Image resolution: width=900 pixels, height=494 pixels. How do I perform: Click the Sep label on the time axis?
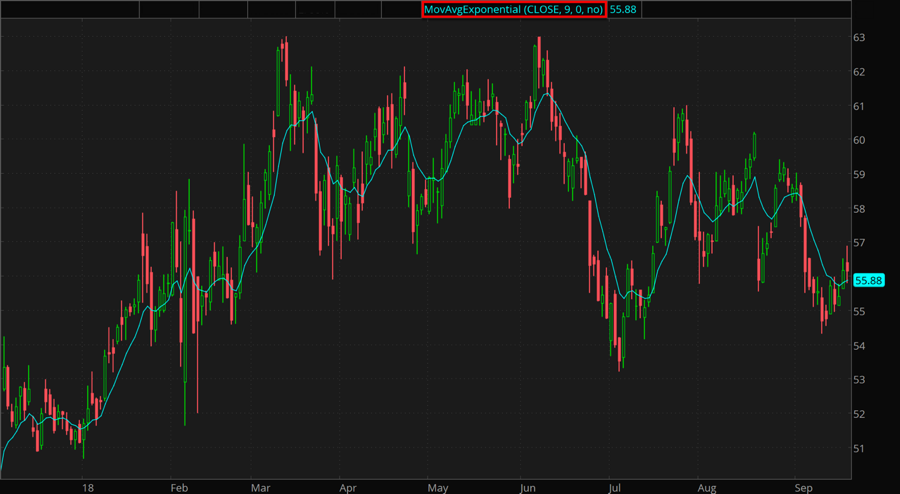[x=803, y=488]
